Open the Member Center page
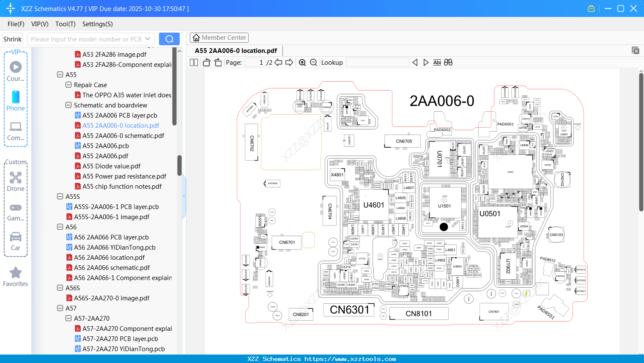 point(219,37)
